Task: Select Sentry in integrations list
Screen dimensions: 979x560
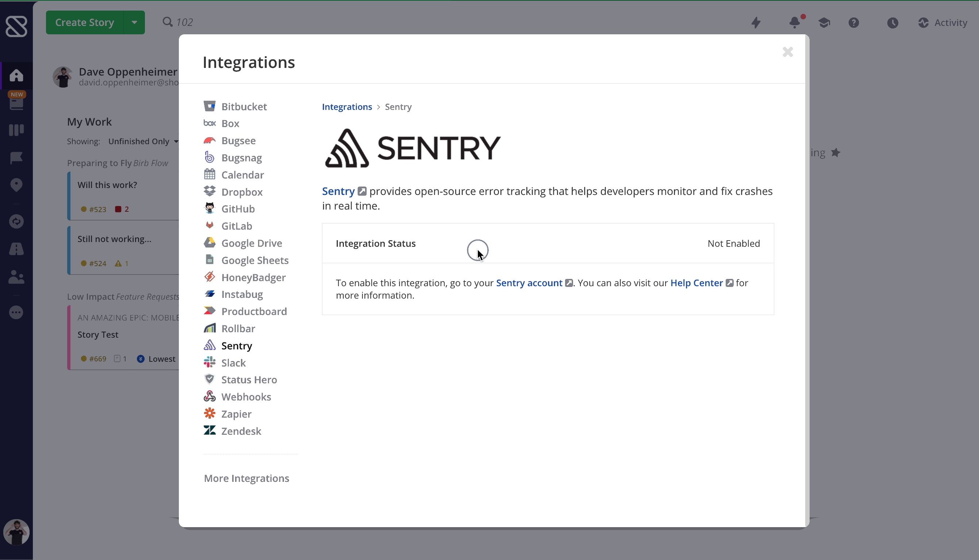Action: click(228, 345)
